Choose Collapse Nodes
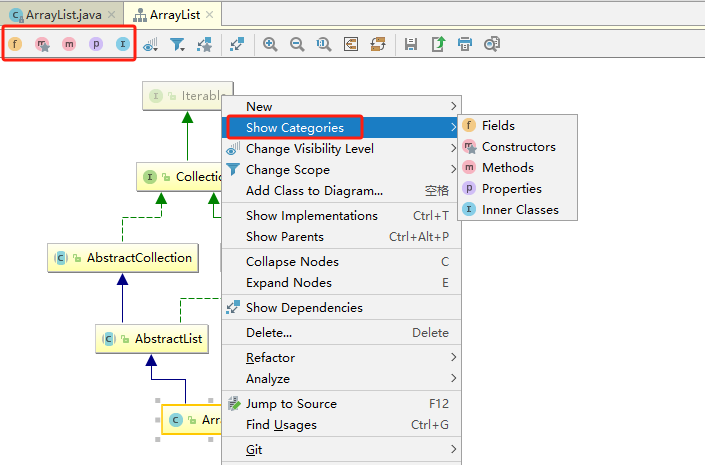This screenshot has height=465, width=705. point(342,262)
